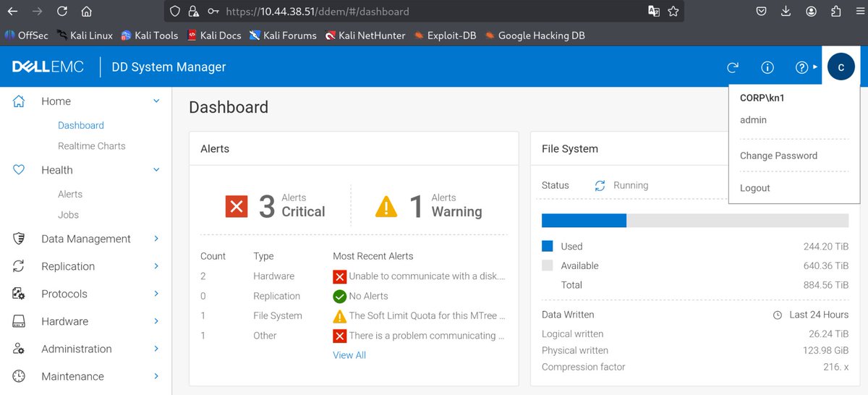Screen dimensions: 868x395
Task: Open the Kali Linux bookmark
Action: (x=85, y=35)
